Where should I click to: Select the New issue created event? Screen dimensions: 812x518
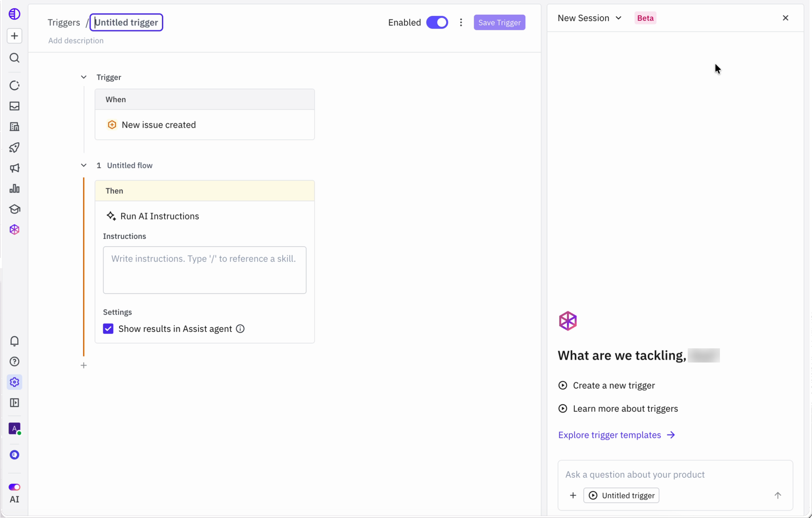(205, 125)
